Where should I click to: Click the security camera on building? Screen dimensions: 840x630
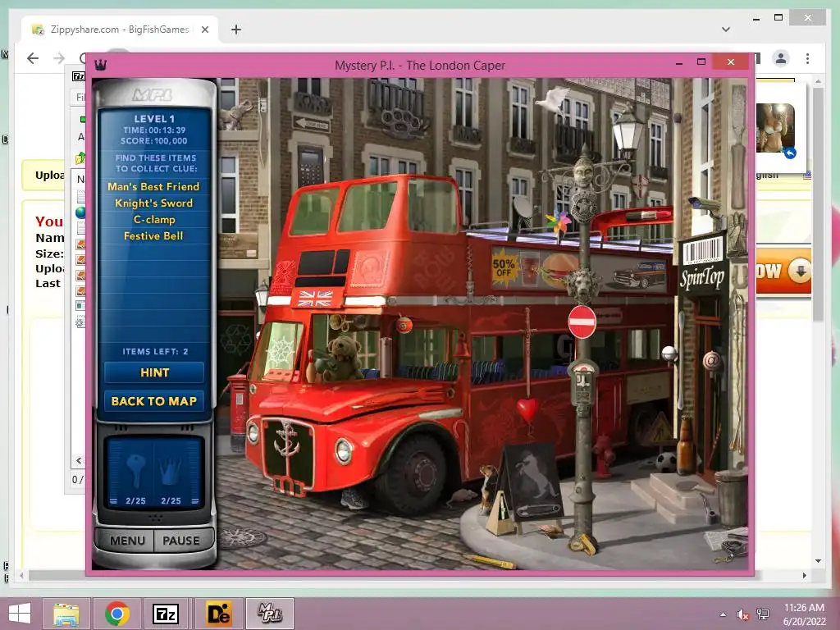(x=706, y=204)
